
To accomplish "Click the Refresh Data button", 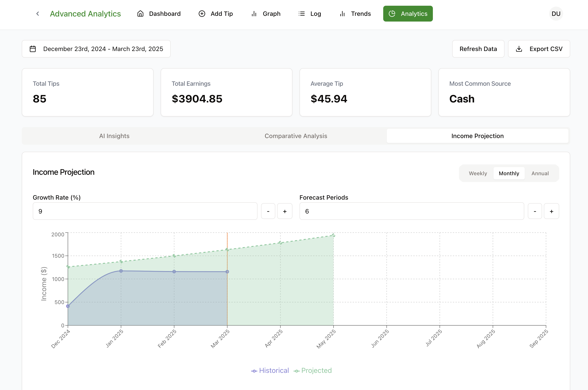I will pyautogui.click(x=478, y=49).
